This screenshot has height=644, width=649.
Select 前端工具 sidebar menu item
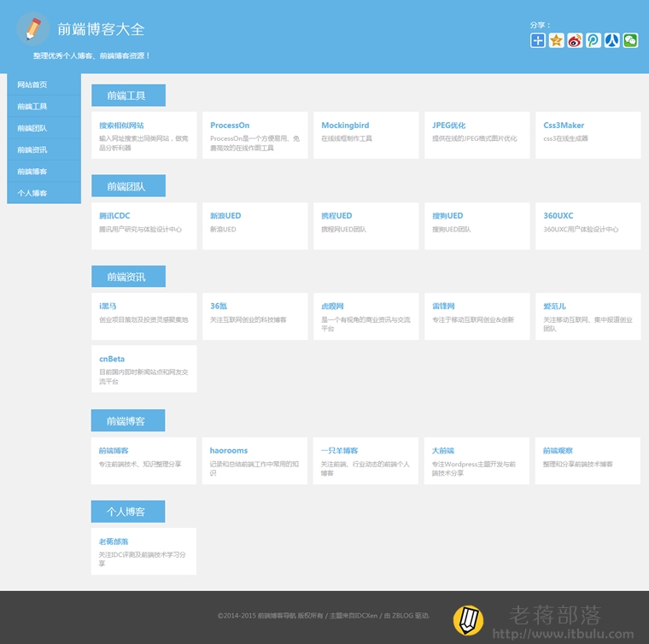click(44, 107)
